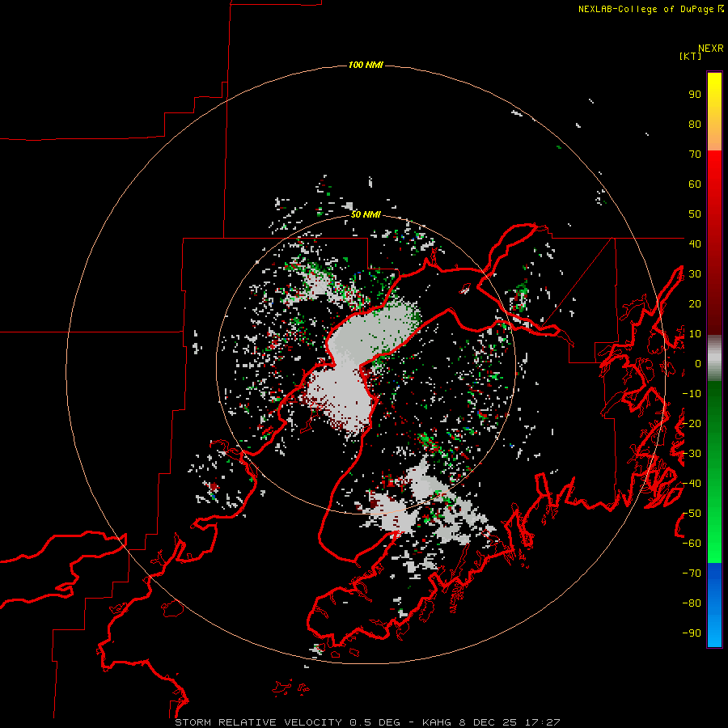Click the -80 value on velocity scale
Viewport: 728px width, 728px height.
pyautogui.click(x=692, y=603)
